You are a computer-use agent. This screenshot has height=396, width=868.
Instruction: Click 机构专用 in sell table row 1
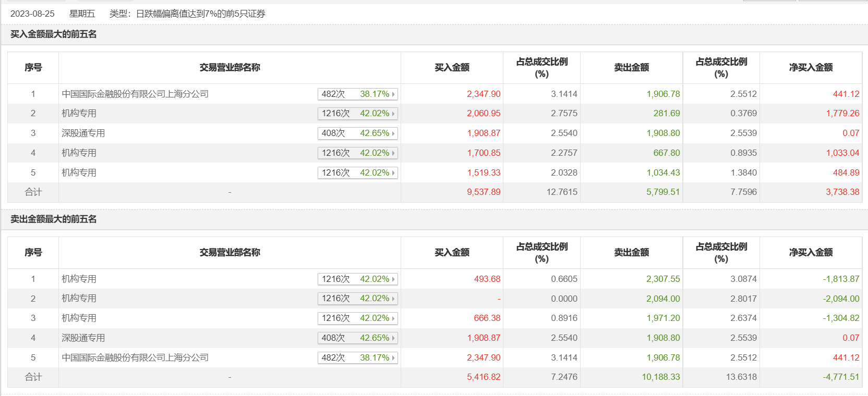click(79, 279)
